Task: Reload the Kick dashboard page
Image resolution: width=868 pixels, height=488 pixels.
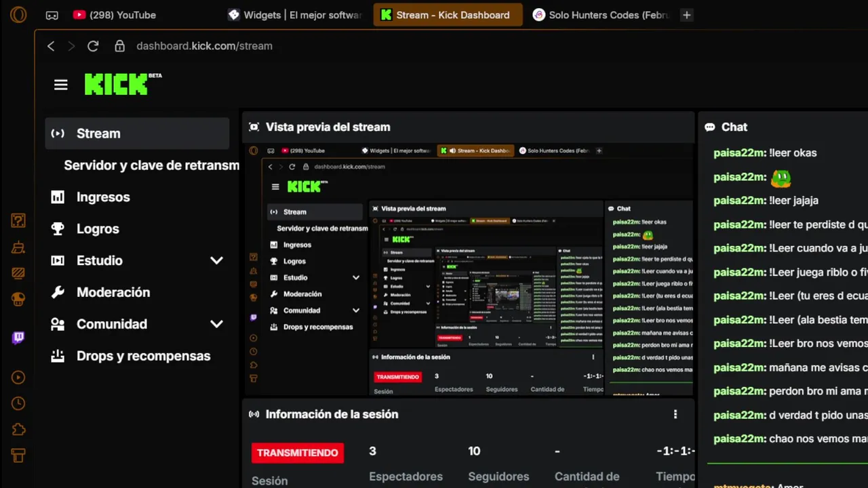Action: point(93,46)
